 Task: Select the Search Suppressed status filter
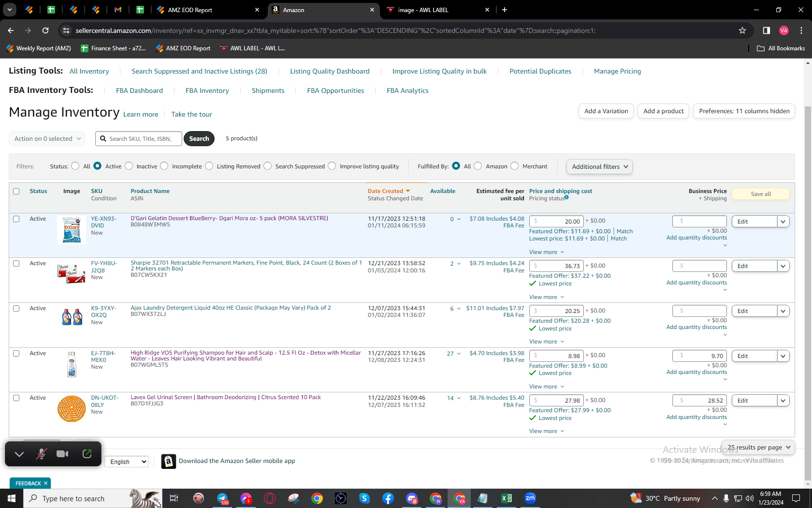click(268, 166)
